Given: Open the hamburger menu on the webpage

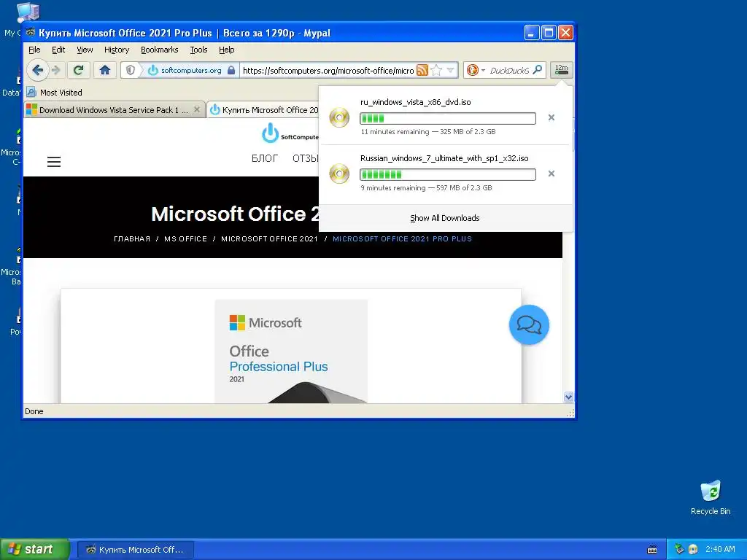Looking at the screenshot, I should click(54, 162).
